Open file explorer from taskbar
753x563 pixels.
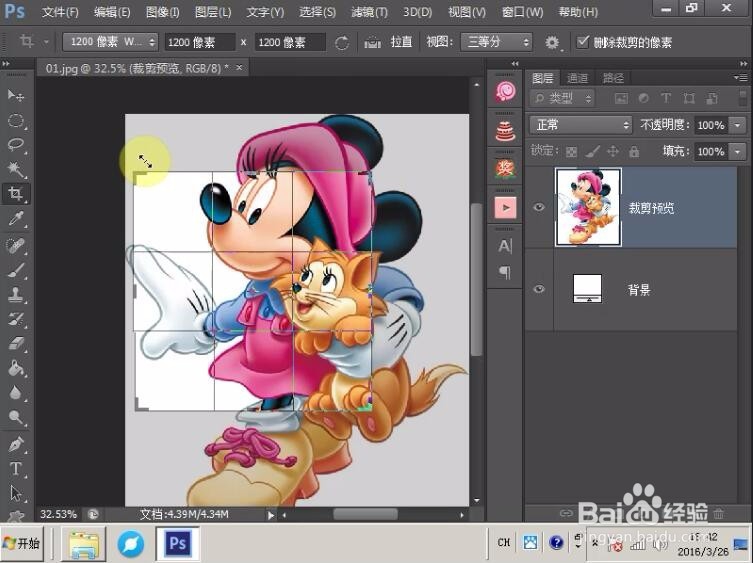[85, 544]
